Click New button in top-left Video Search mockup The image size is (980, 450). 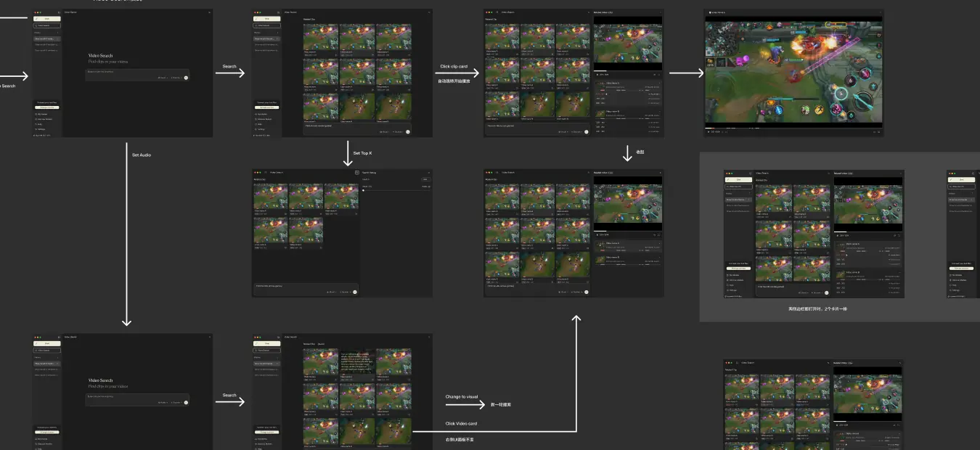click(x=47, y=19)
